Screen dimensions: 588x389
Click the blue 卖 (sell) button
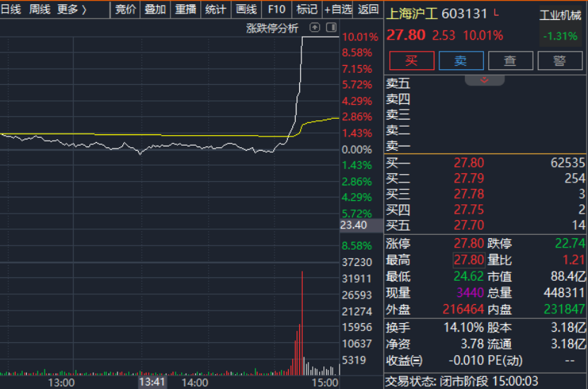click(461, 61)
